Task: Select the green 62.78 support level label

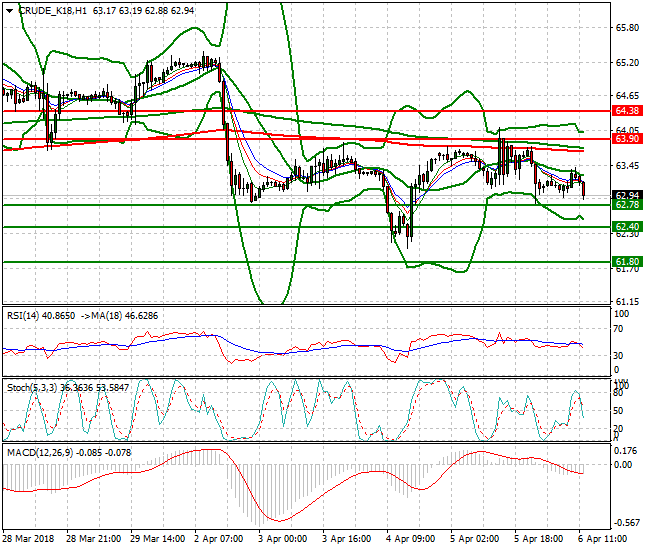Action: (x=627, y=205)
